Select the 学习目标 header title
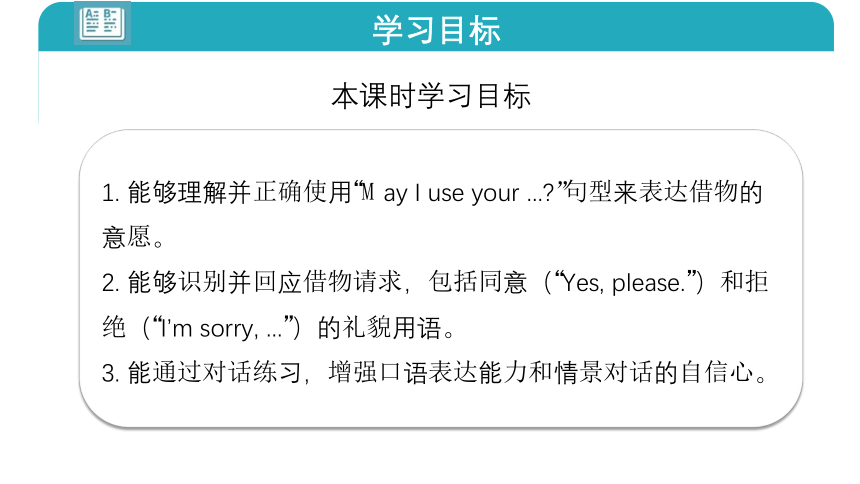 pos(437,30)
